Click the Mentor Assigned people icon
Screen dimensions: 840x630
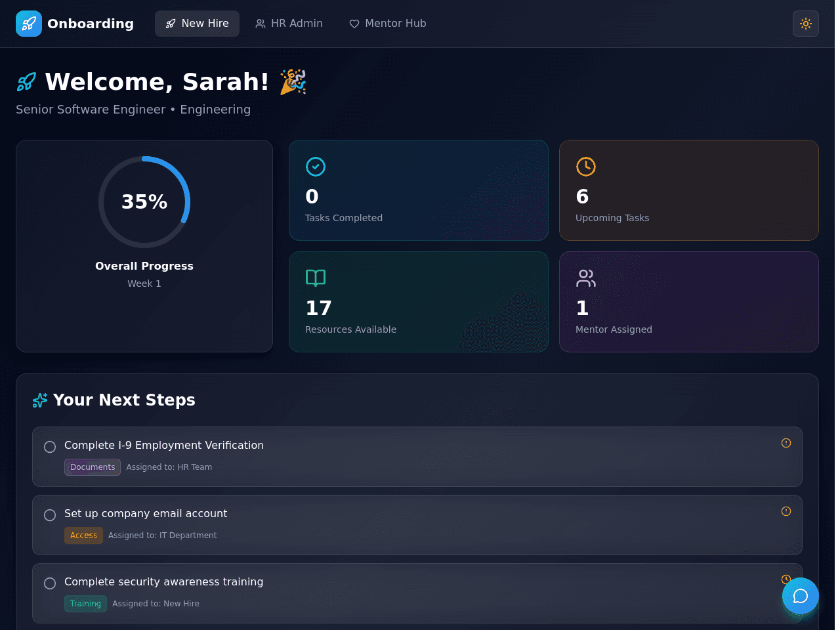pyautogui.click(x=586, y=278)
